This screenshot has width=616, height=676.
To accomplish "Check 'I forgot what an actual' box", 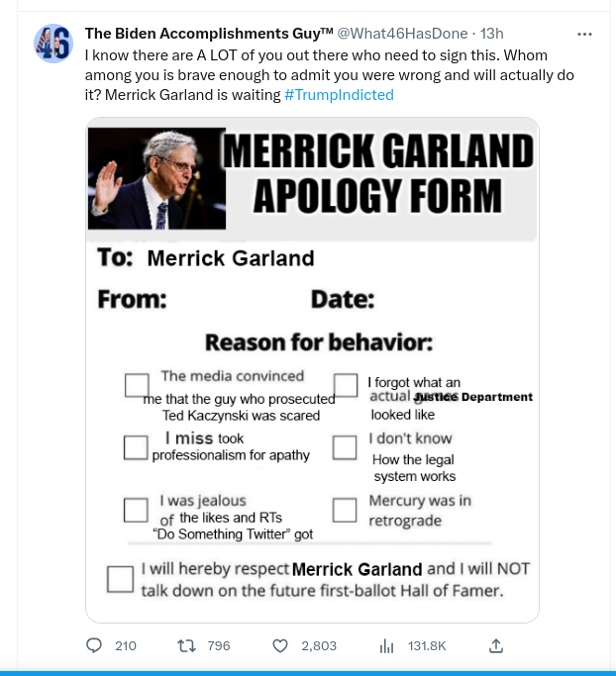I will (x=345, y=385).
